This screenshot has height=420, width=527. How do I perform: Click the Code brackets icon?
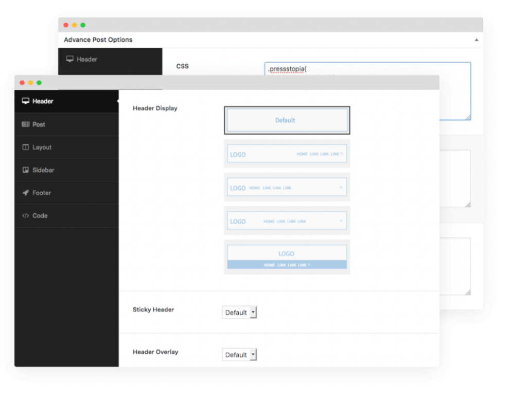click(x=25, y=216)
